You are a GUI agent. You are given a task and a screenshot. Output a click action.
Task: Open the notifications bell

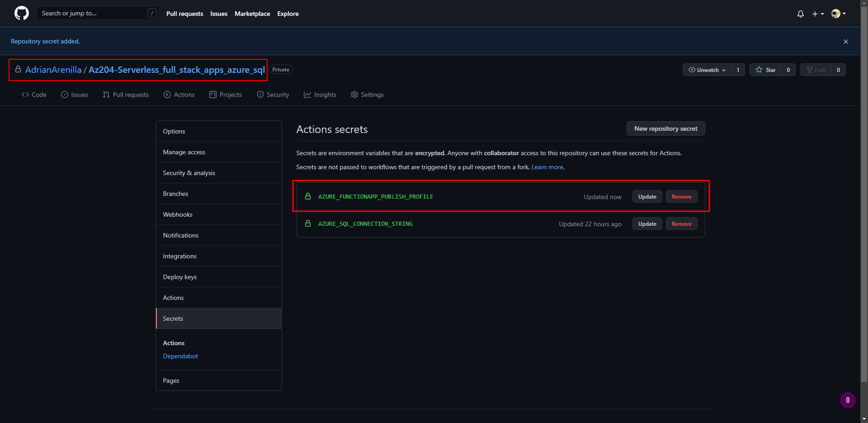pyautogui.click(x=801, y=14)
